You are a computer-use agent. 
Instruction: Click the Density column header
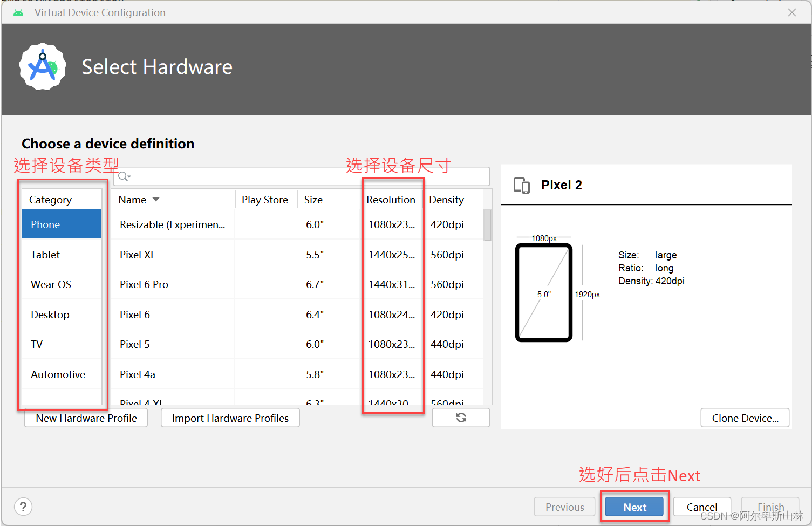(x=453, y=200)
